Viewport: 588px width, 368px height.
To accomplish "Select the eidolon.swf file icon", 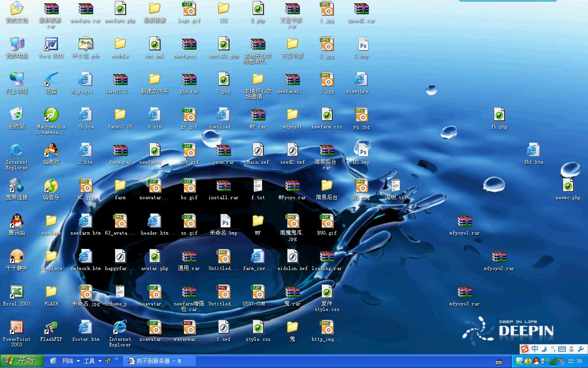I will [293, 260].
